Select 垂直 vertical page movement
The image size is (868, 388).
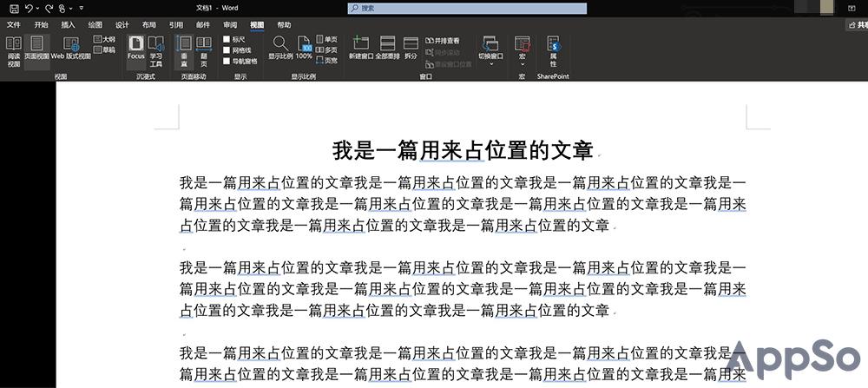coord(184,51)
